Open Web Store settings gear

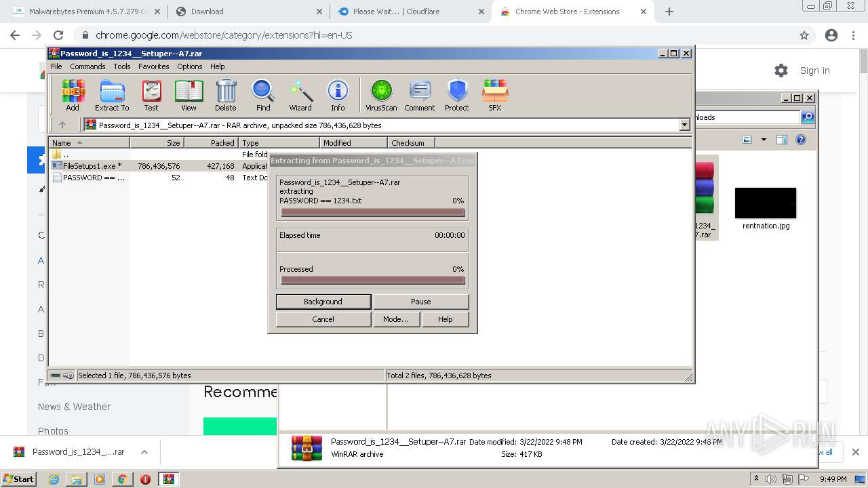(781, 70)
